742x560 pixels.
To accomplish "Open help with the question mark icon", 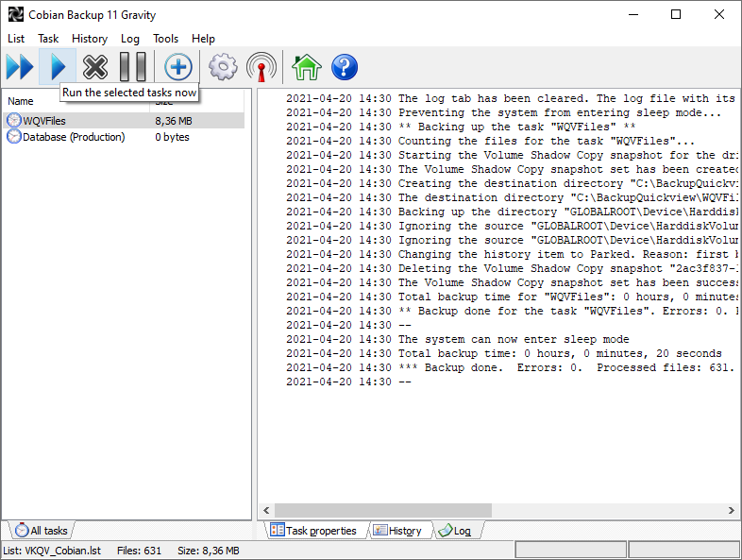I will [x=345, y=67].
